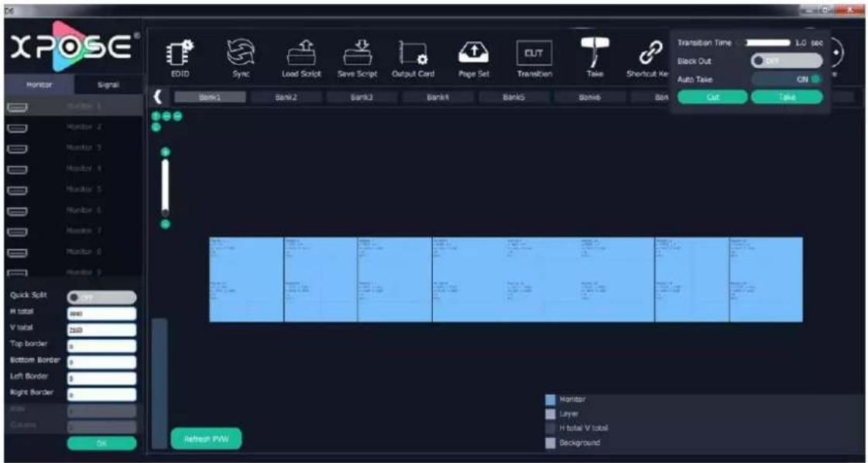This screenshot has width=868, height=463.
Task: Click the V total input field
Action: click(101, 330)
